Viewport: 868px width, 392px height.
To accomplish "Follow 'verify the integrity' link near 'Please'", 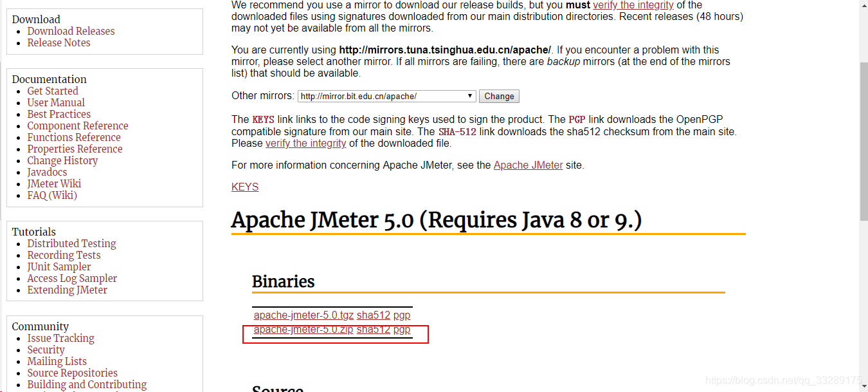I will pos(306,143).
